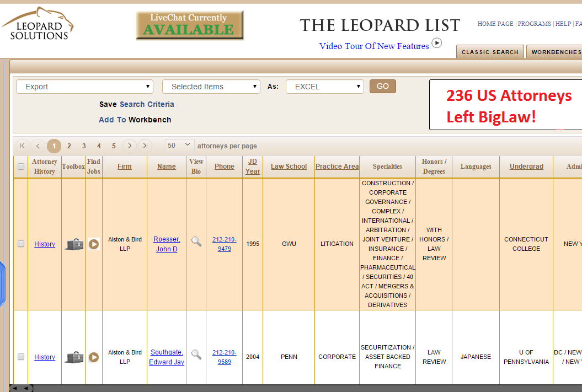
Task: View bio magnifier for Southgate, Edward Jay
Action: [x=196, y=355]
